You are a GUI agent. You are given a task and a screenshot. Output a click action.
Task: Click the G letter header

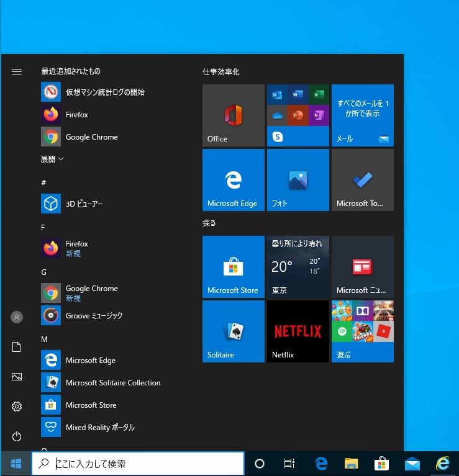click(43, 272)
